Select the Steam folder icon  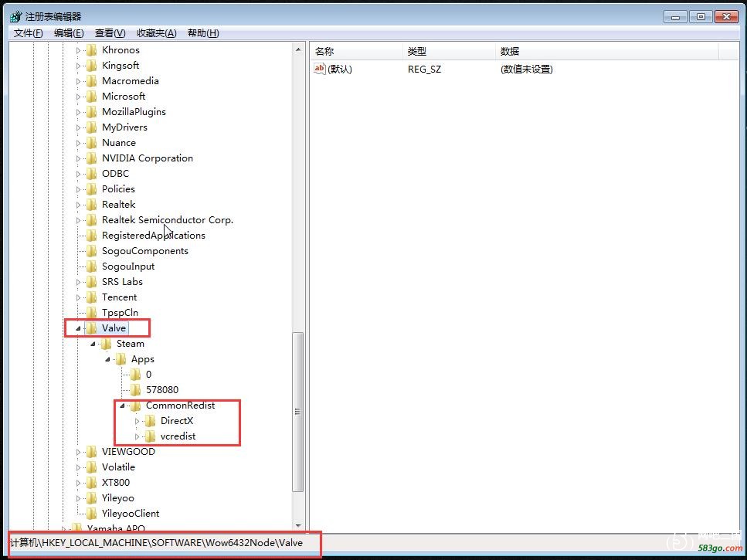click(x=107, y=344)
